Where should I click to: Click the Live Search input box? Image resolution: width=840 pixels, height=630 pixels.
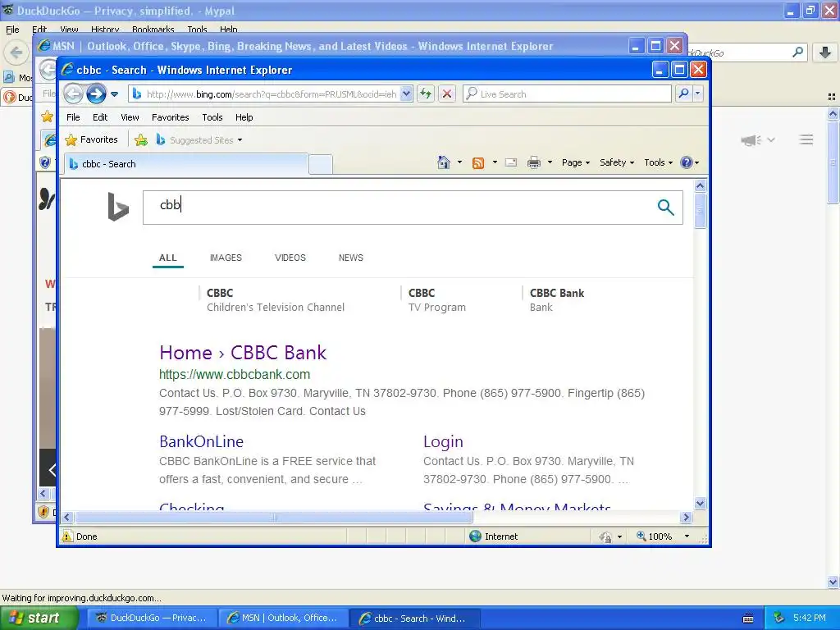click(568, 94)
